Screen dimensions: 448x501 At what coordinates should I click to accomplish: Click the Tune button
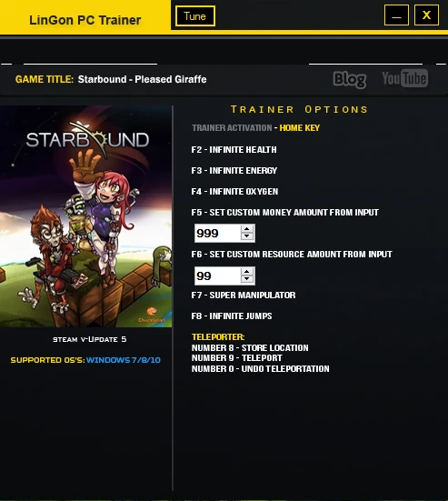(195, 16)
